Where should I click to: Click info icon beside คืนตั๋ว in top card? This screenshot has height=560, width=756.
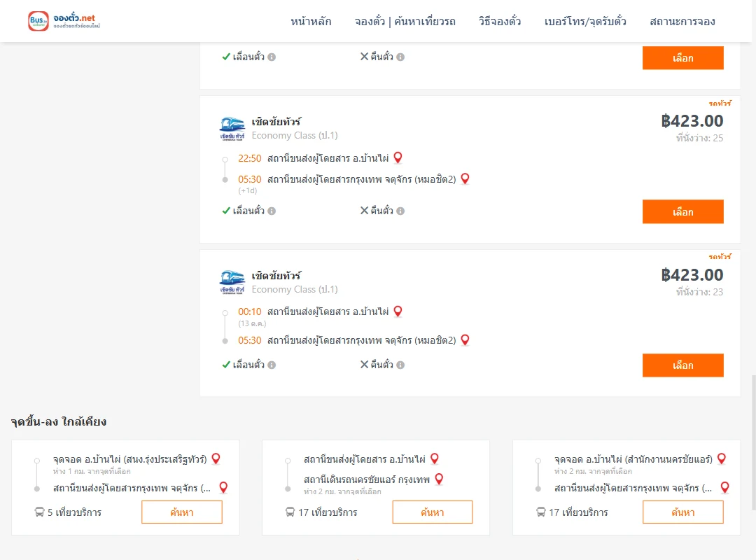point(400,57)
